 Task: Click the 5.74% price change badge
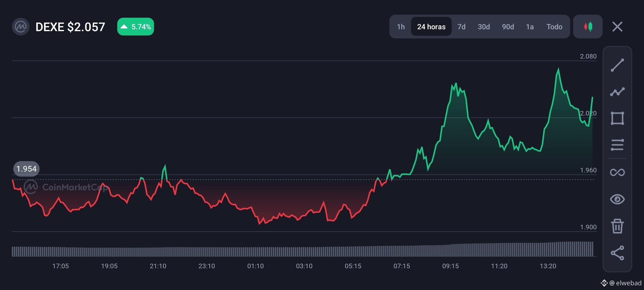point(136,27)
